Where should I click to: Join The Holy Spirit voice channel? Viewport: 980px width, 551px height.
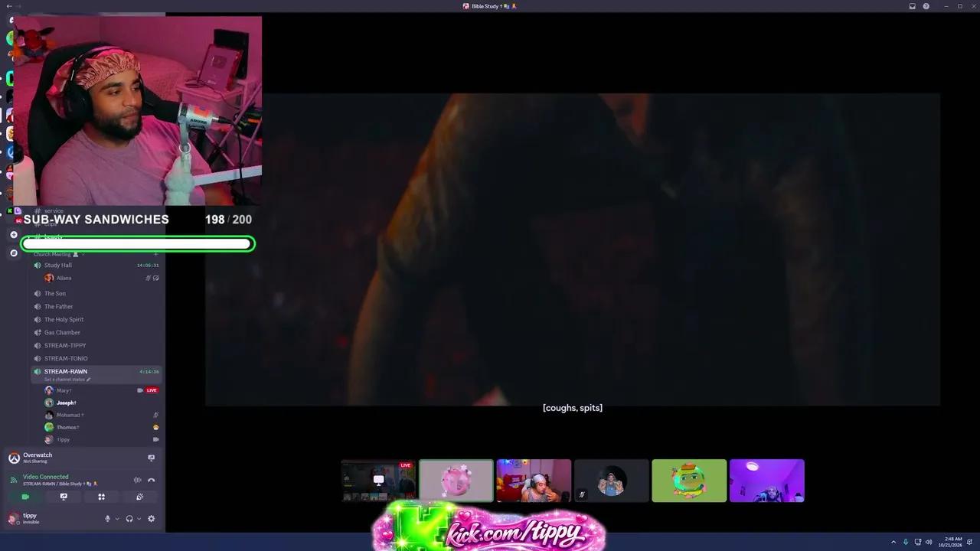click(96, 320)
